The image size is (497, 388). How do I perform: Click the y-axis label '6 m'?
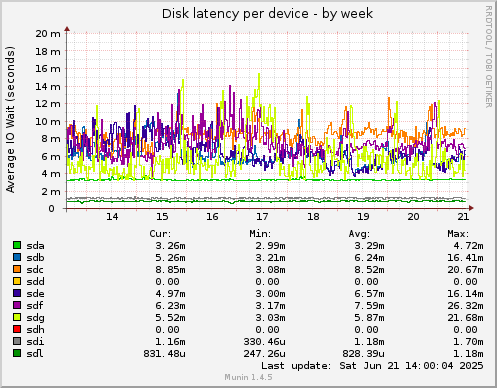coord(51,157)
